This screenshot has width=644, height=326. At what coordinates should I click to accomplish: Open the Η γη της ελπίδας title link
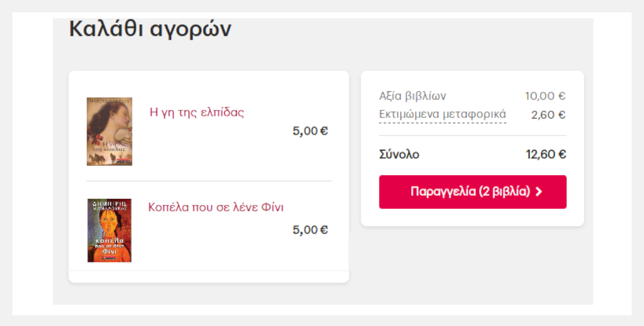[197, 113]
